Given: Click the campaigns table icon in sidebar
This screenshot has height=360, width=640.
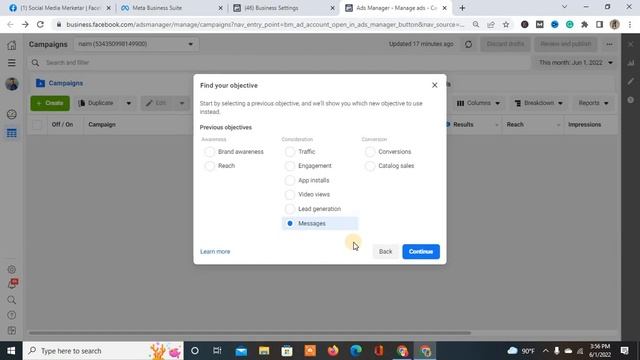Looking at the screenshot, I should 12,133.
